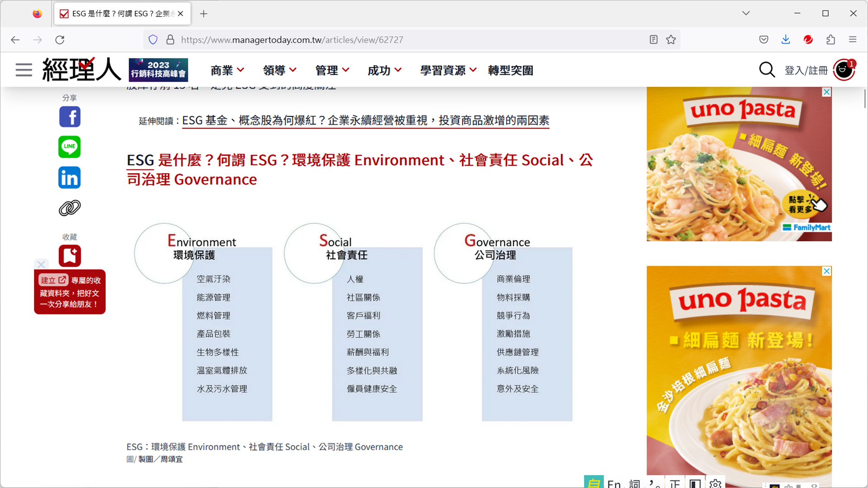Toggle IME 正 traditional character mode
Viewport: 868px width, 488px height.
click(x=675, y=484)
